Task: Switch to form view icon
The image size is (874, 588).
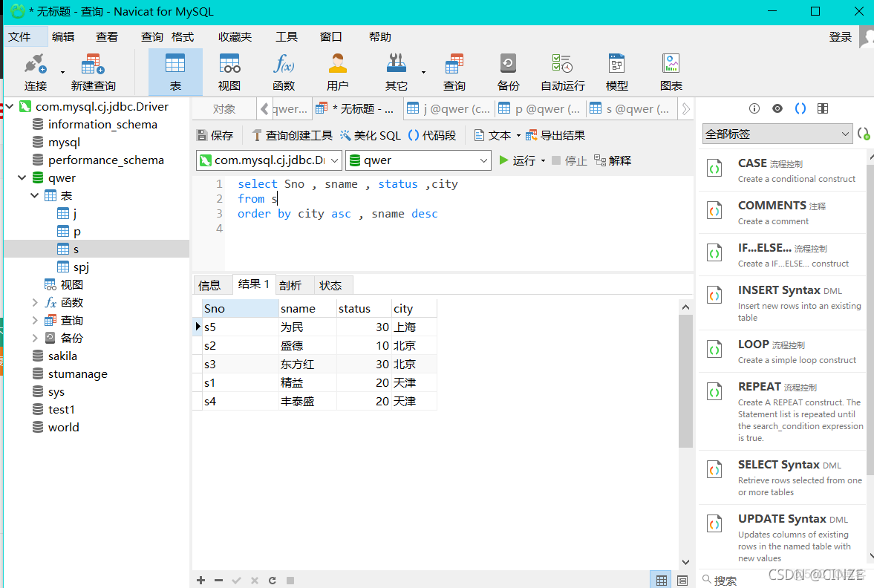Action: click(x=682, y=580)
